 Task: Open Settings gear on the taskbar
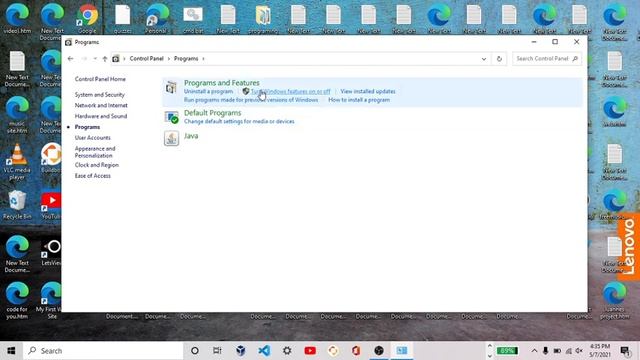[x=287, y=351]
